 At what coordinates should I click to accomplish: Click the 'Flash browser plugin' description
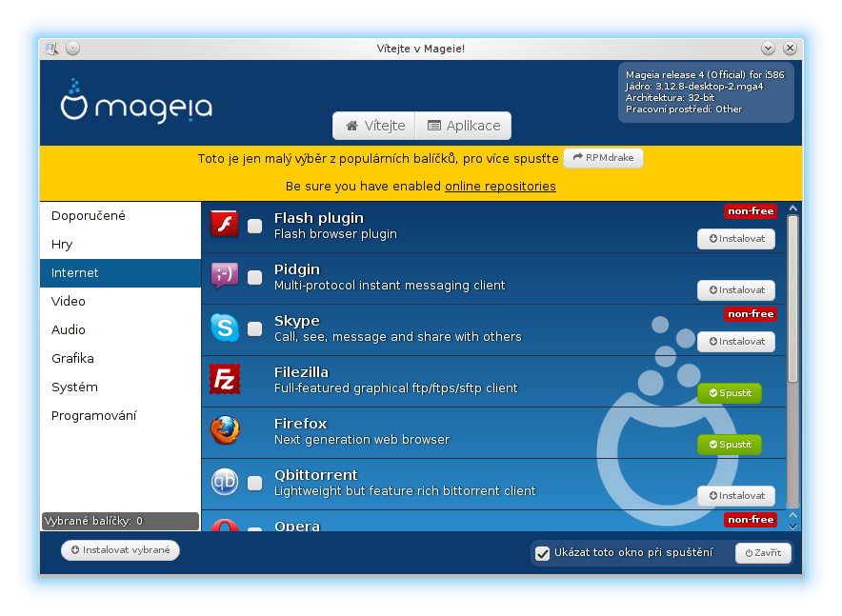coord(335,234)
